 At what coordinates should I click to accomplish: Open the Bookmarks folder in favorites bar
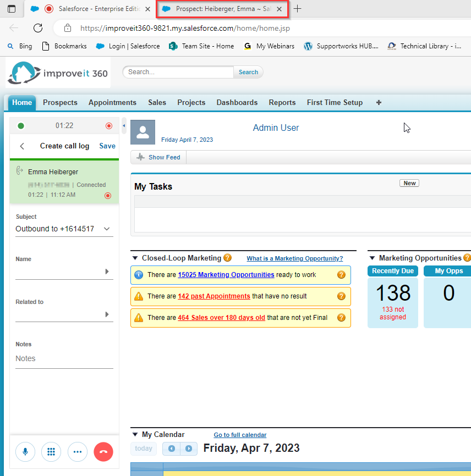(64, 46)
